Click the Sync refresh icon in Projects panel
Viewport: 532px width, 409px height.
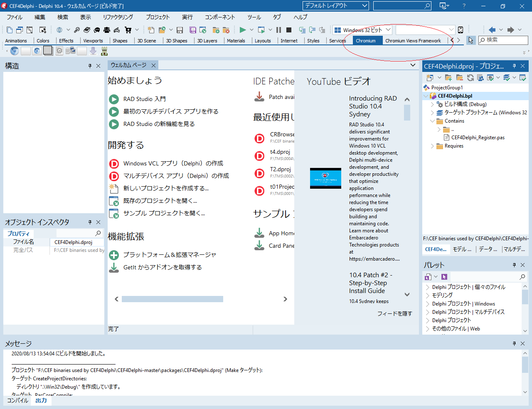pyautogui.click(x=470, y=78)
